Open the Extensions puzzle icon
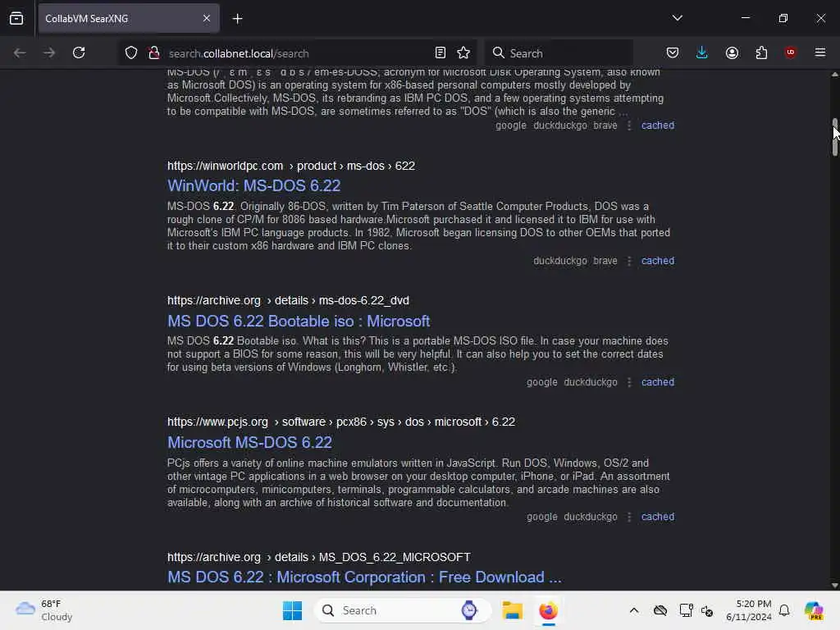The height and width of the screenshot is (630, 840). click(761, 53)
